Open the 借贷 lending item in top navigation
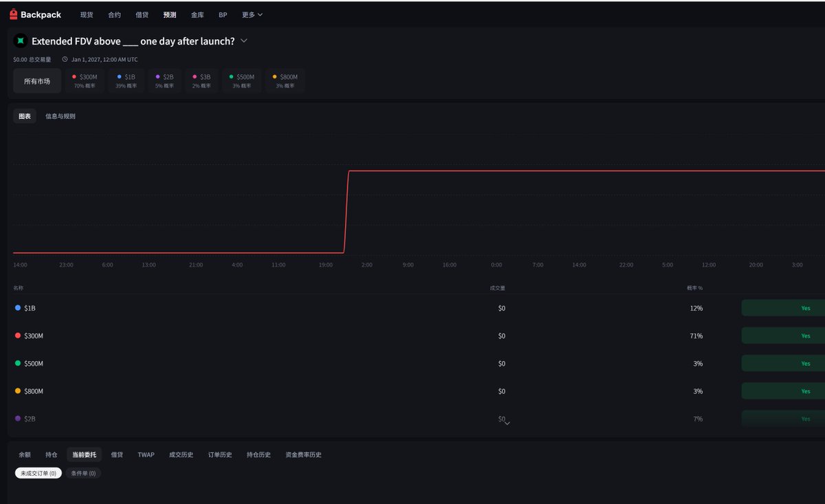 click(142, 14)
